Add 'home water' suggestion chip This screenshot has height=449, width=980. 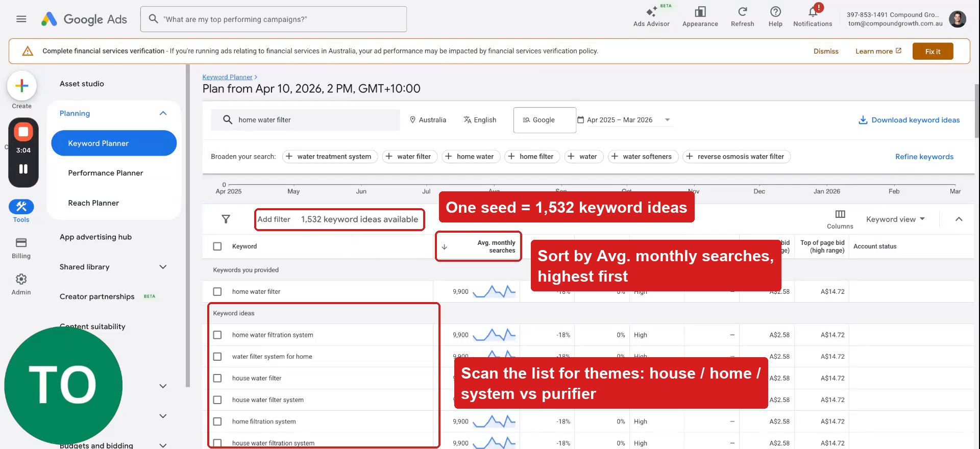[470, 157]
